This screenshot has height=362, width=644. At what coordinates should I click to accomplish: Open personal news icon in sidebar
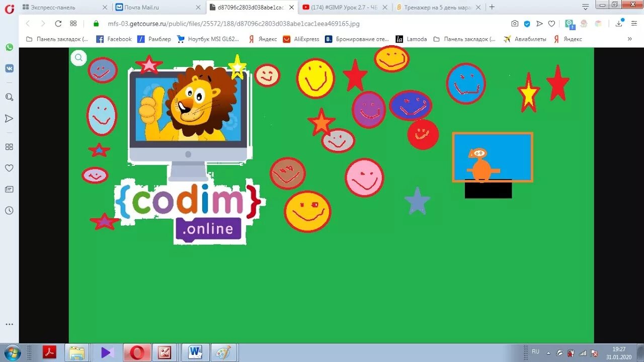(x=9, y=189)
